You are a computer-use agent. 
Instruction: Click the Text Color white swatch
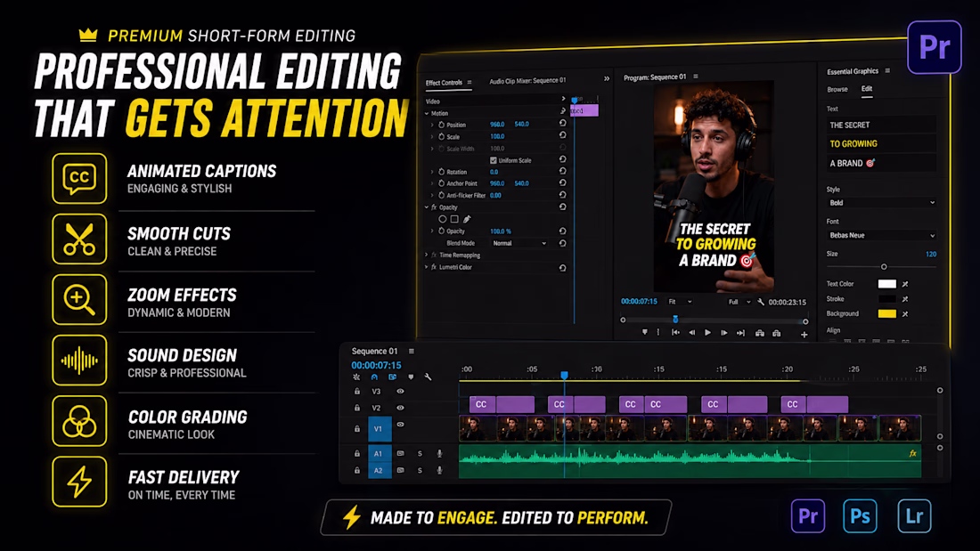pyautogui.click(x=886, y=284)
